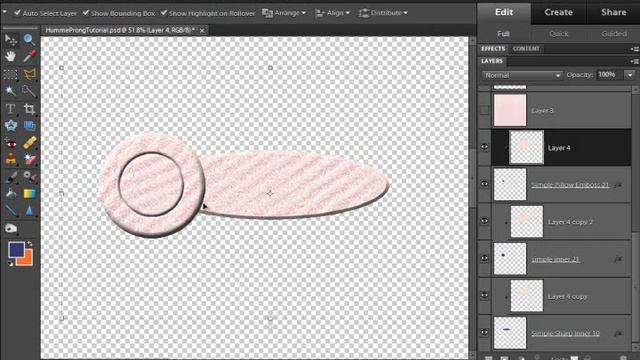Image resolution: width=640 pixels, height=360 pixels.
Task: Select the Smart Brush tool
Action: (x=29, y=177)
